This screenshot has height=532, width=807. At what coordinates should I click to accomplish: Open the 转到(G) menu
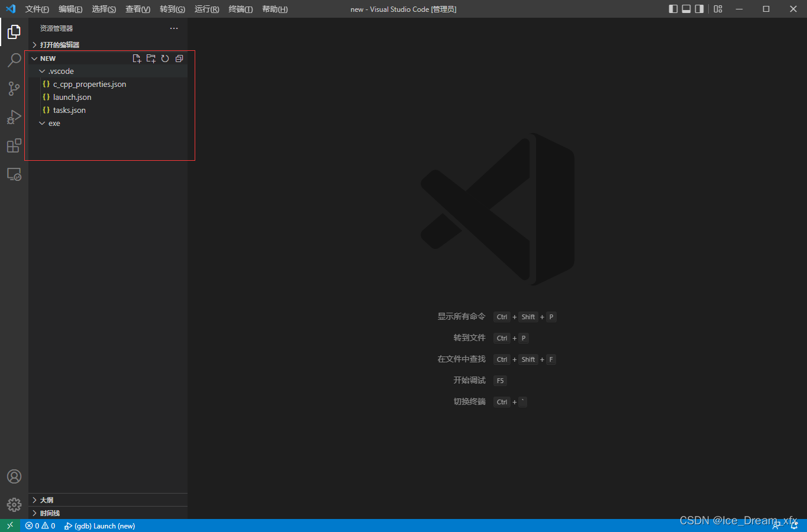pos(172,9)
